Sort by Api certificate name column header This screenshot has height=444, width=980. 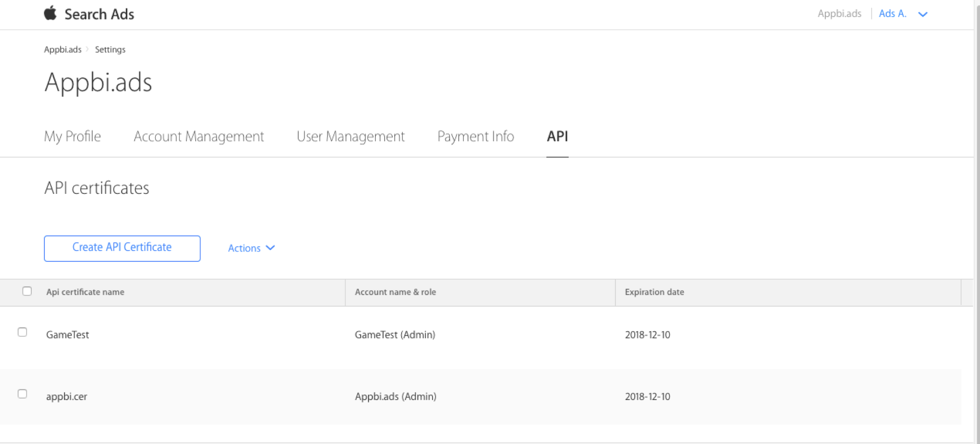point(85,292)
